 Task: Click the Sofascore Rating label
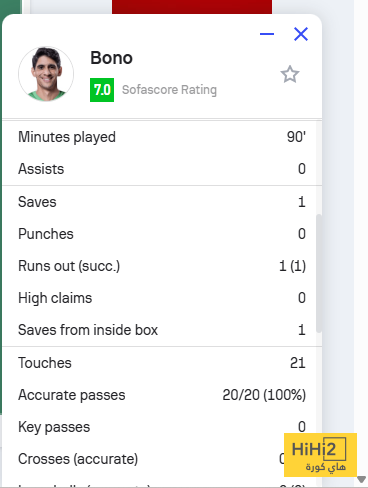(x=169, y=90)
